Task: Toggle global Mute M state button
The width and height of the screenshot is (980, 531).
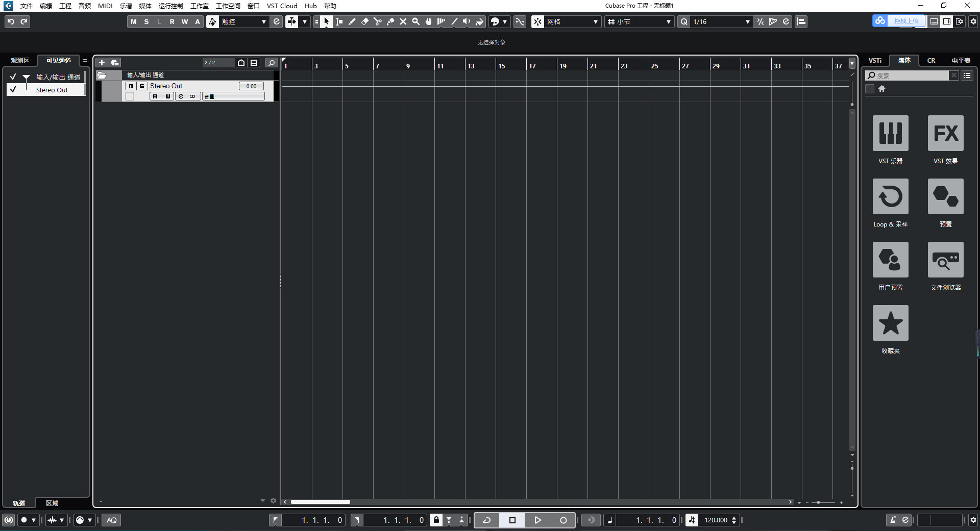Action: coord(134,21)
